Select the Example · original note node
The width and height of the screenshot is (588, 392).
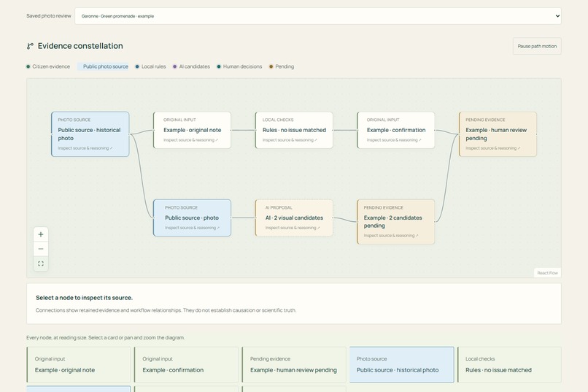point(192,130)
